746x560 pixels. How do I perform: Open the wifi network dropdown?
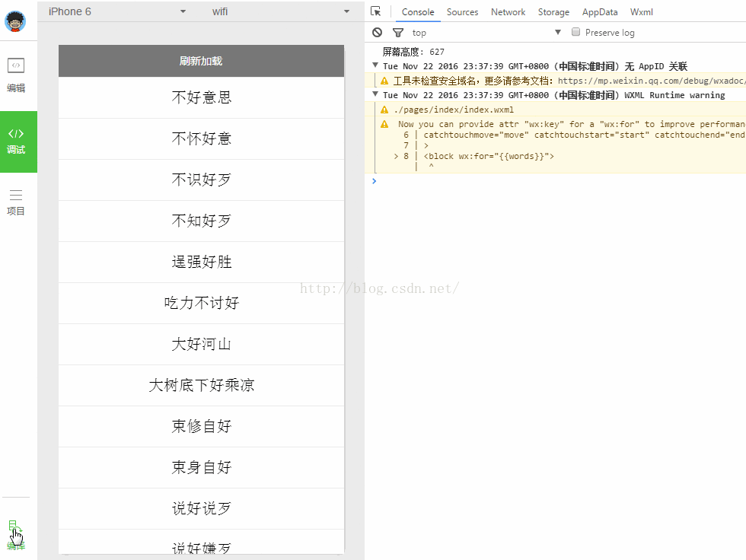(280, 11)
